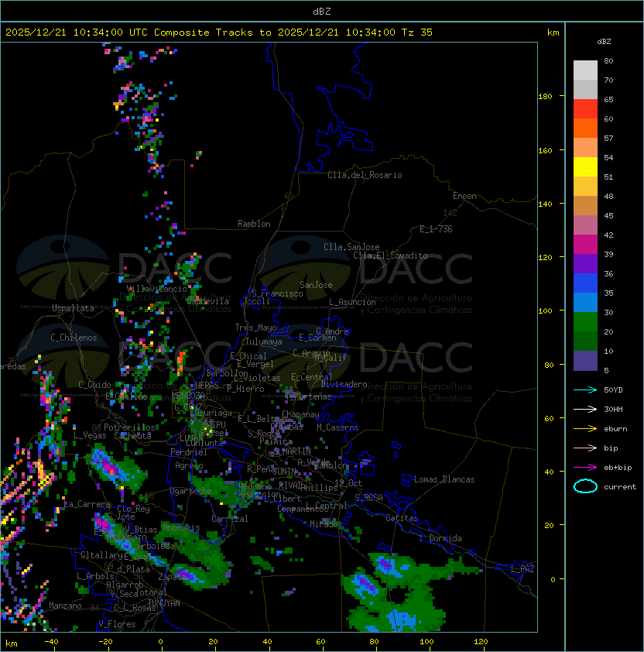Click the '140' vertical axis tick
644x652 pixels.
pyautogui.click(x=545, y=204)
